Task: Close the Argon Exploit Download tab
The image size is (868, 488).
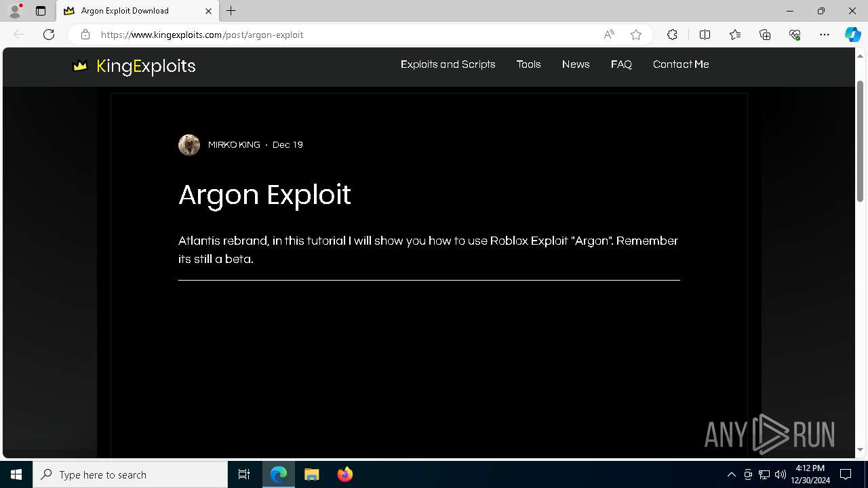Action: tap(208, 11)
